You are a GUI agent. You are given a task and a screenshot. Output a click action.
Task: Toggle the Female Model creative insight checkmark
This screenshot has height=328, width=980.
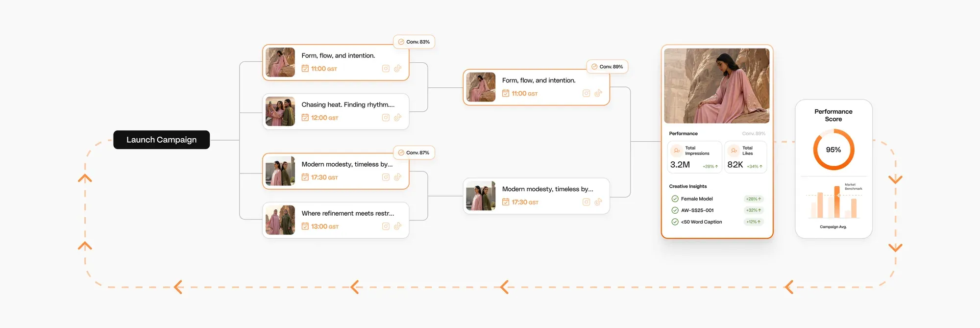point(674,199)
